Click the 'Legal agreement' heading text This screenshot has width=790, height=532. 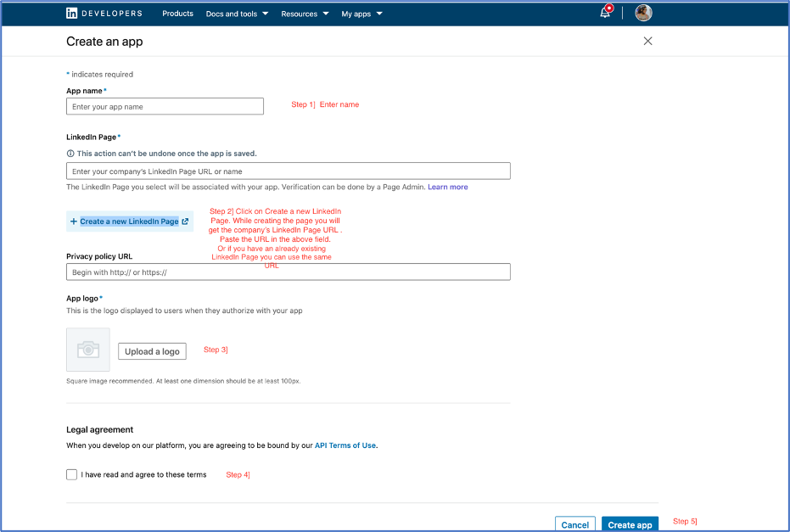coord(100,429)
